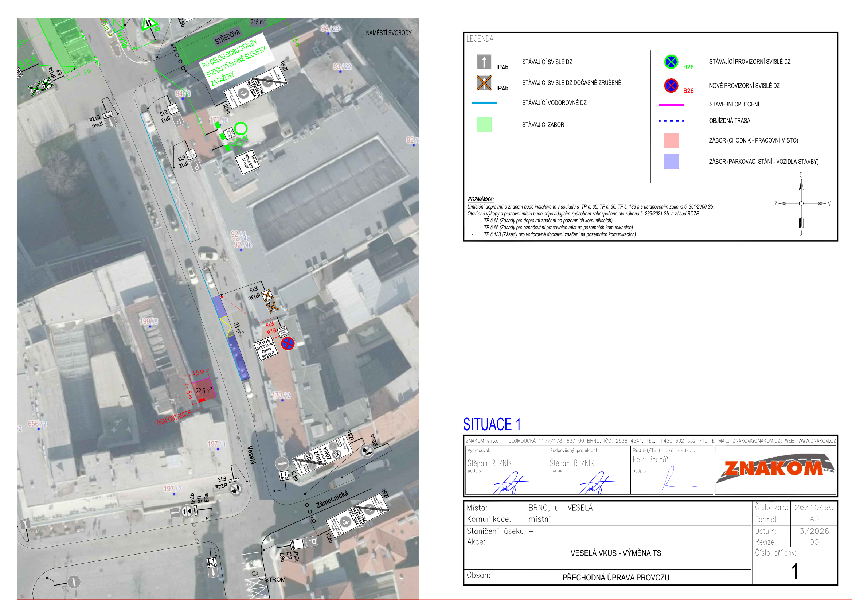
Task: Click the SITUACE 1 heading
Action: pyautogui.click(x=492, y=424)
